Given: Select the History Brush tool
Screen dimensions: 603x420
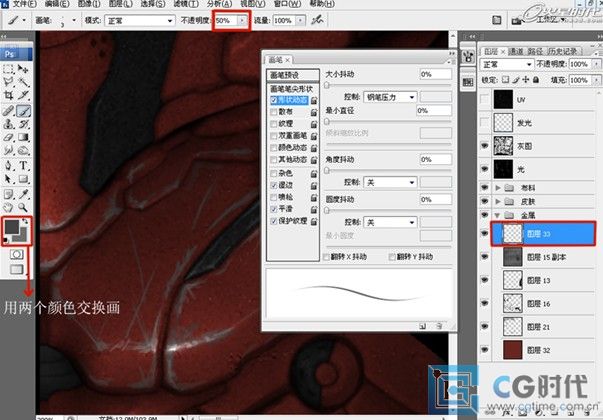Looking at the screenshot, I should click(23, 124).
